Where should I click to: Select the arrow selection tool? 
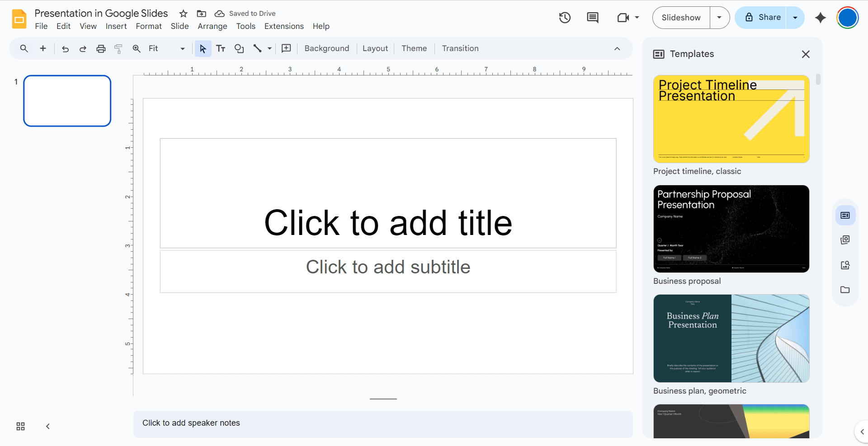coord(203,48)
